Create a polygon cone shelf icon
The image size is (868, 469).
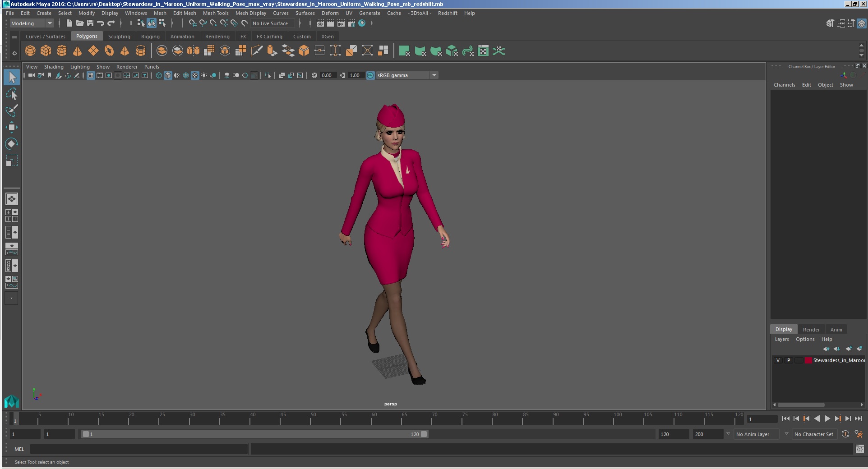click(78, 51)
